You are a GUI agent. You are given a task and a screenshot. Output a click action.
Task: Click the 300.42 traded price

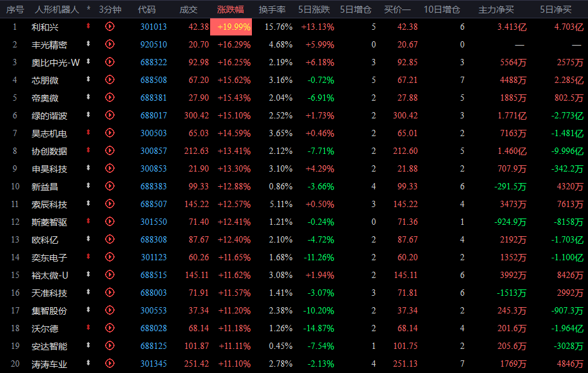click(196, 116)
